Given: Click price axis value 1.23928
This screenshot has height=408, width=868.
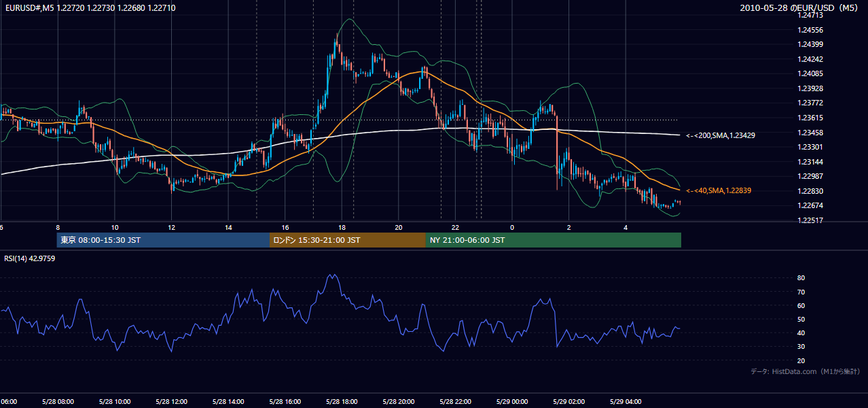Looking at the screenshot, I should [x=812, y=88].
